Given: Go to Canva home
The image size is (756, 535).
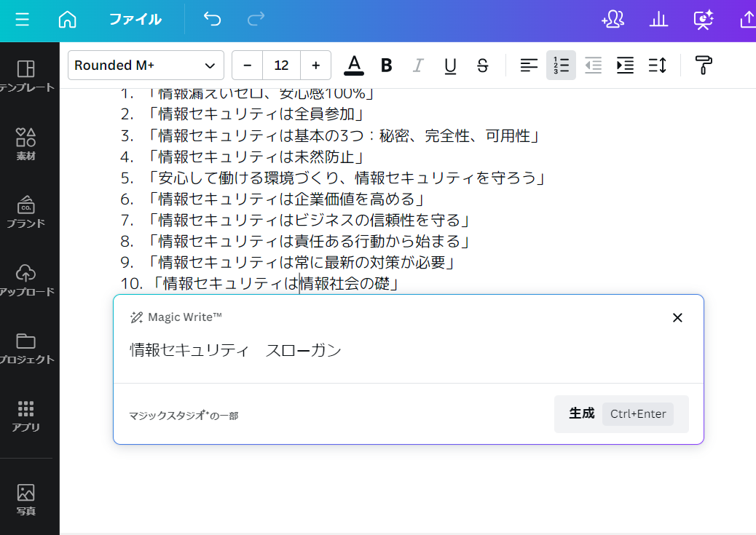Looking at the screenshot, I should pos(67,19).
